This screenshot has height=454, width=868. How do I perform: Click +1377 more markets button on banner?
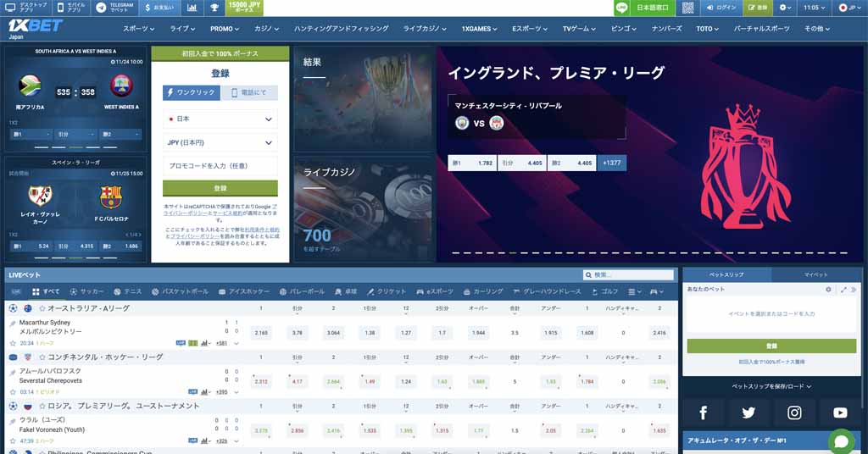coord(612,163)
